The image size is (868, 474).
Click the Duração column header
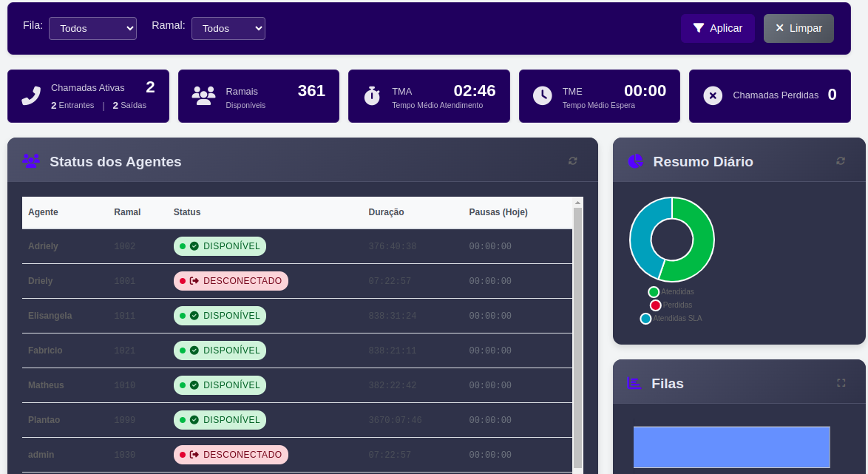(x=387, y=212)
